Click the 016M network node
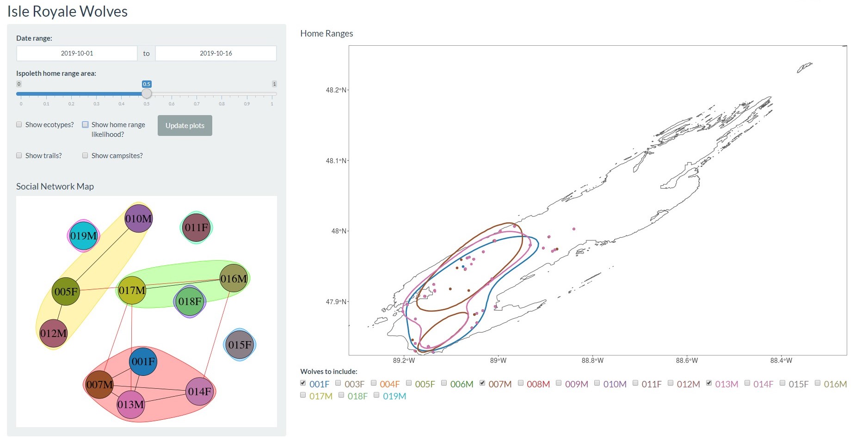This screenshot has height=441, width=868. [234, 279]
